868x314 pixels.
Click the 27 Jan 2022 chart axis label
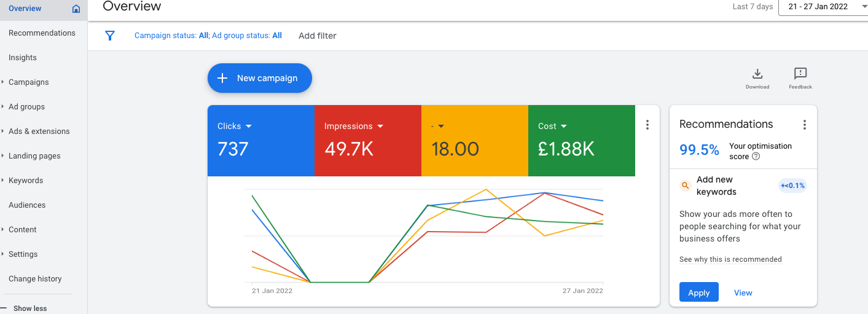[x=583, y=291]
